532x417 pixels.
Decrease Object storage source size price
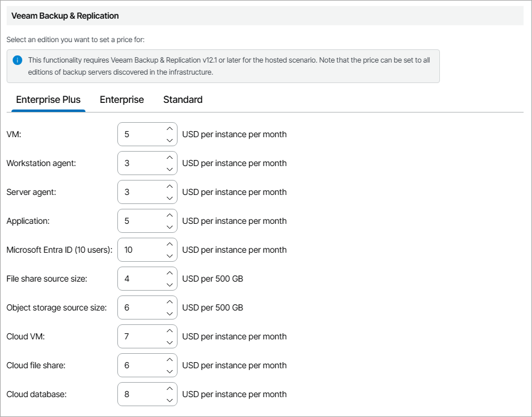(169, 314)
